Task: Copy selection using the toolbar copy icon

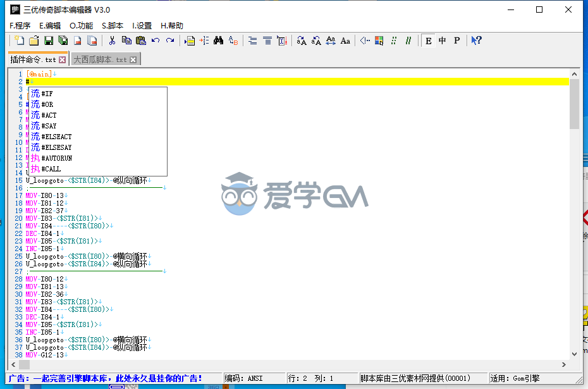Action: 126,40
